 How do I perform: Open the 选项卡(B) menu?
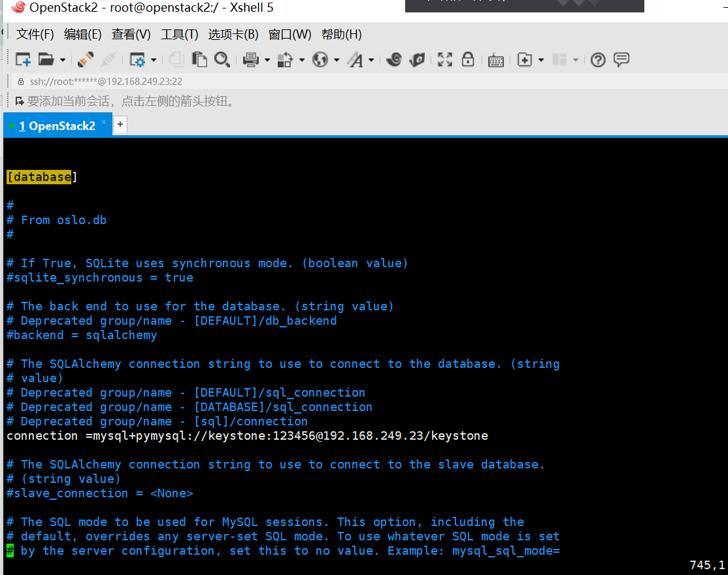tap(233, 35)
